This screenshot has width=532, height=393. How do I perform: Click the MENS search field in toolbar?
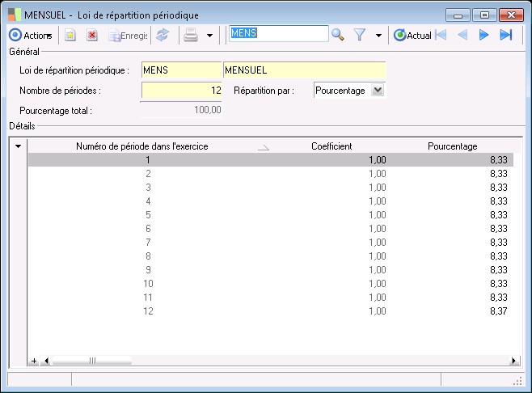click(279, 34)
